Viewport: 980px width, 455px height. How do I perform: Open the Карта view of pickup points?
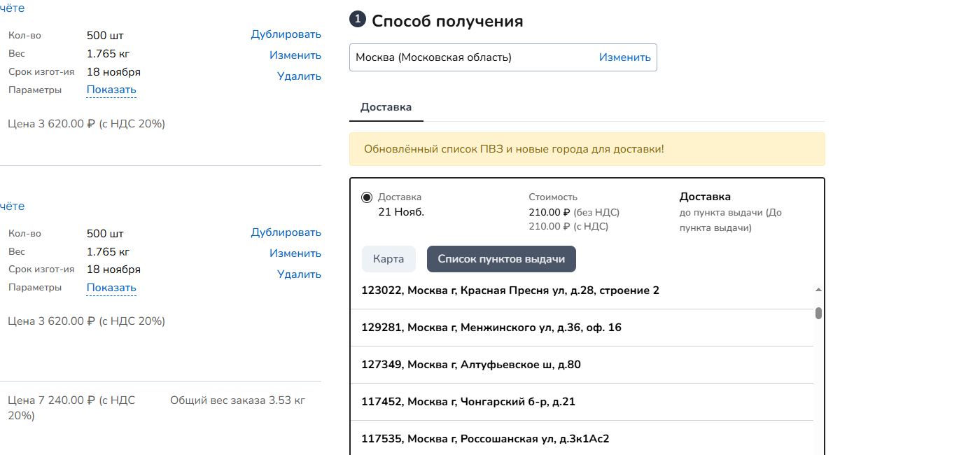pyautogui.click(x=388, y=258)
